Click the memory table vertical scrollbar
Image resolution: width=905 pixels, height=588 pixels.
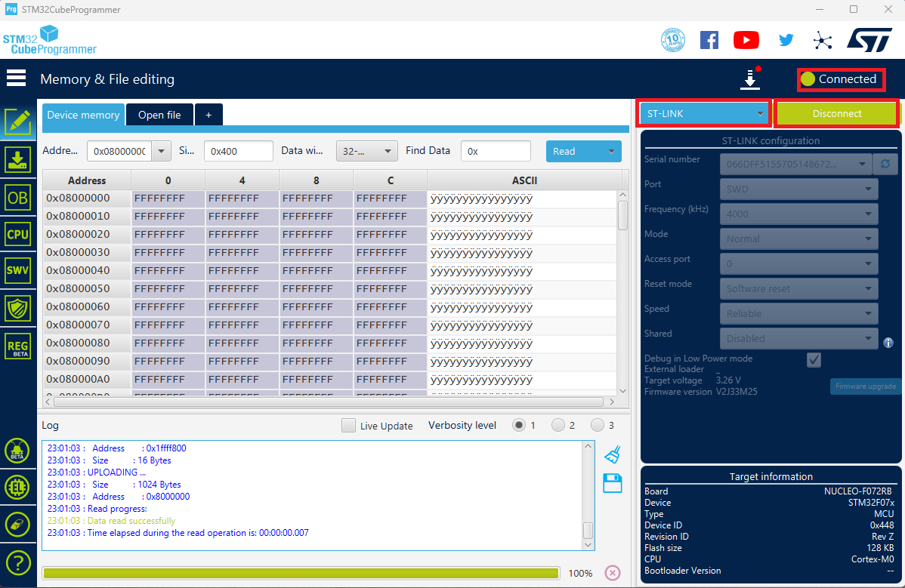click(x=622, y=292)
